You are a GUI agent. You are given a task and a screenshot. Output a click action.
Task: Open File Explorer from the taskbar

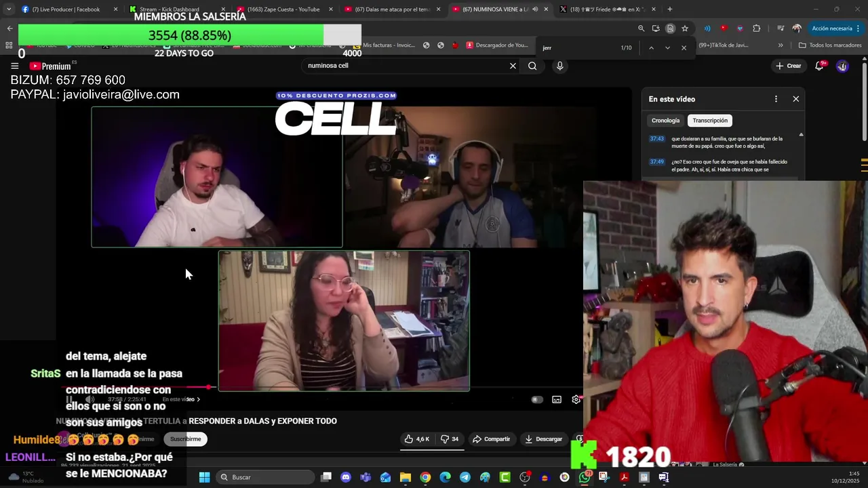tap(406, 477)
